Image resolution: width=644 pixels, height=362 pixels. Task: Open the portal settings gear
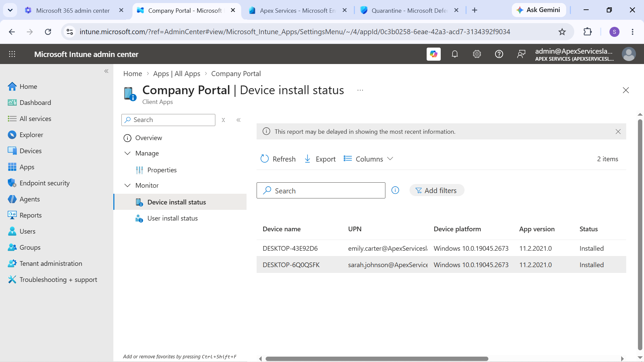477,54
